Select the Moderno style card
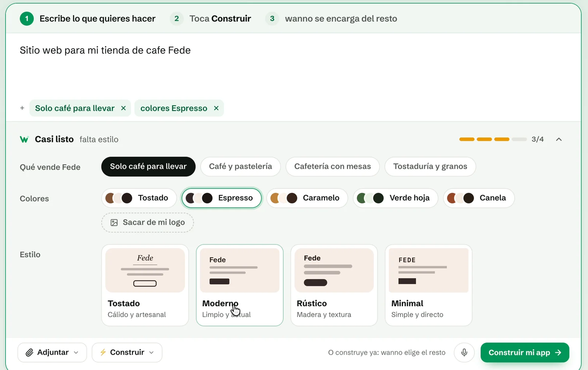 [x=240, y=285]
